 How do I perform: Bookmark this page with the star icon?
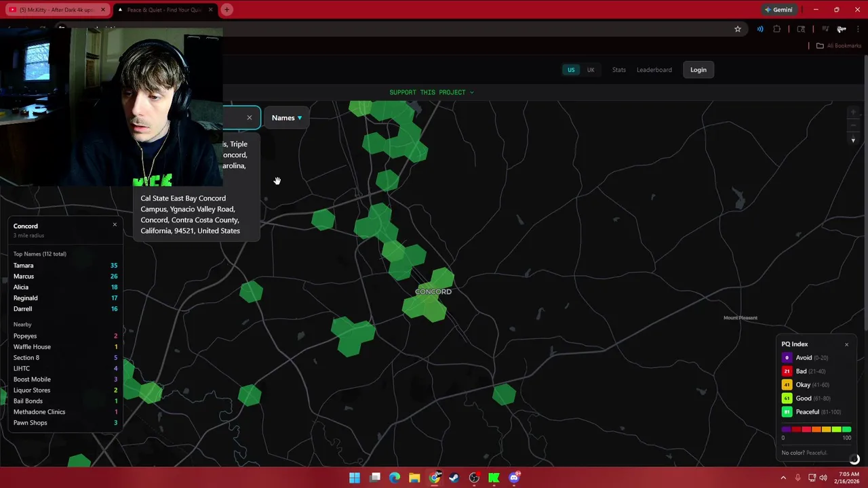pos(738,29)
